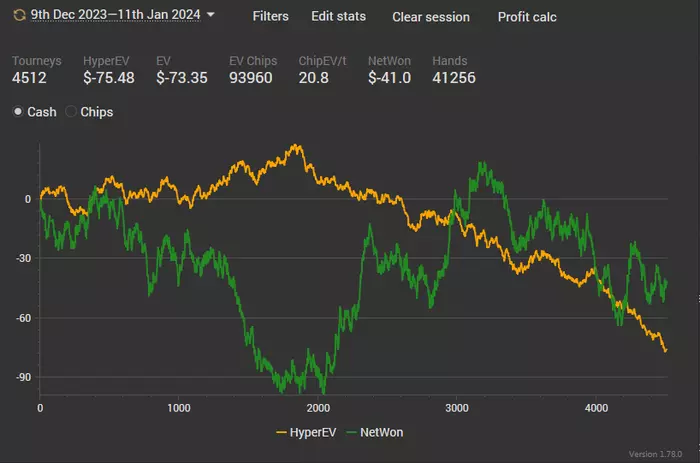Click the y-axis label -60
Viewport: 700px width, 463px height.
tap(24, 318)
